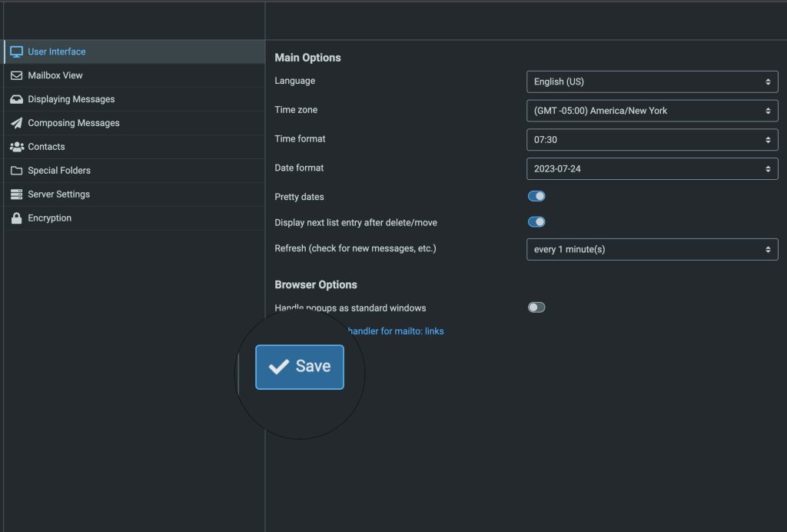Expand the Time zone dropdown
The width and height of the screenshot is (787, 532).
coord(652,111)
